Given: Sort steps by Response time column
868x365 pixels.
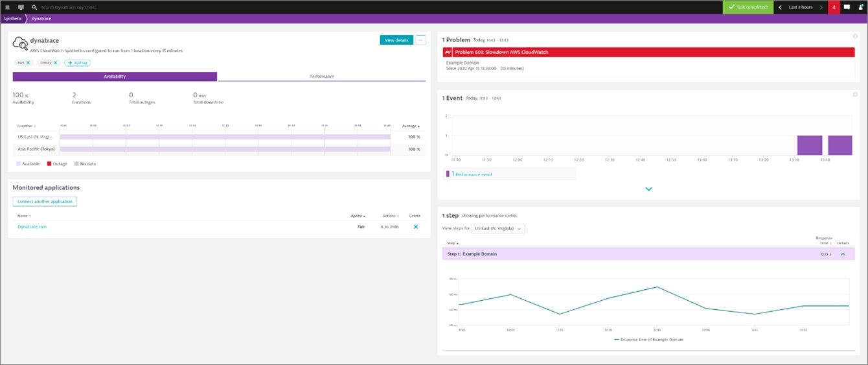Looking at the screenshot, I should tap(823, 241).
